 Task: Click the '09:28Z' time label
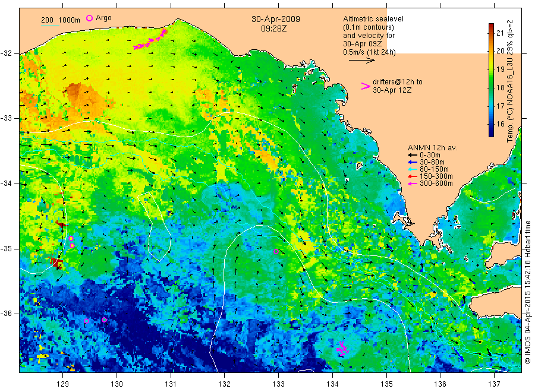[274, 29]
